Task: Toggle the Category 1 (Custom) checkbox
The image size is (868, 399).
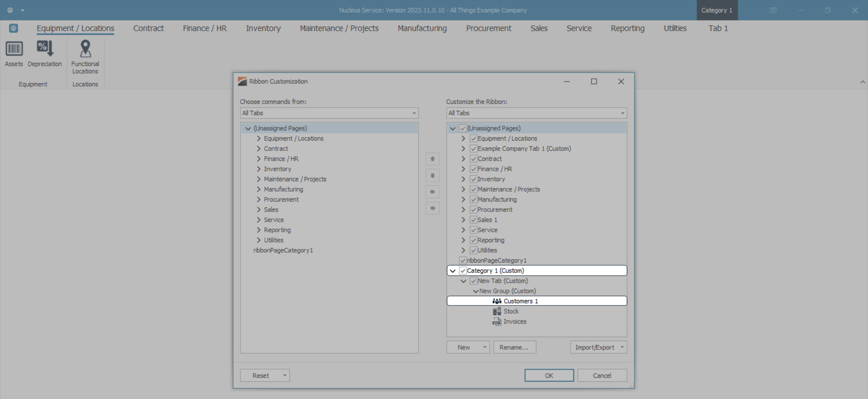Action: coord(462,271)
